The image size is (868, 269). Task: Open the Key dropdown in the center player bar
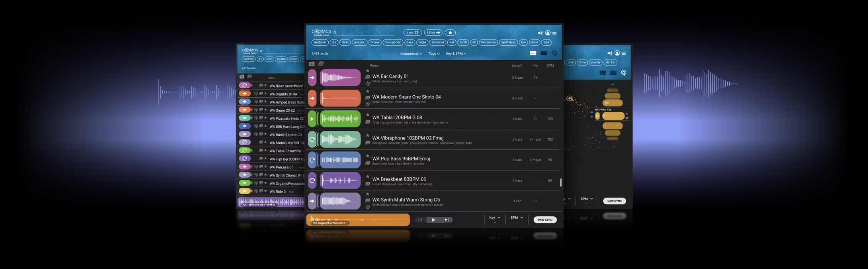495,218
